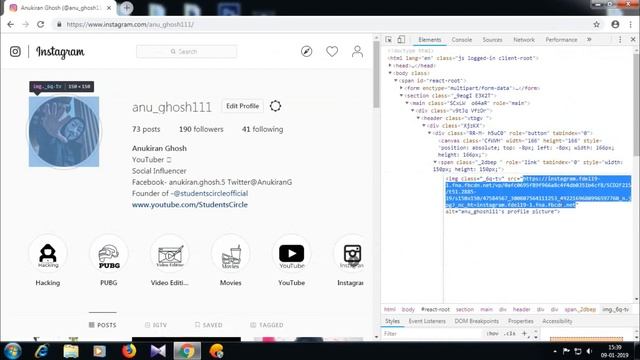
Task: Click the Chrome taskbar icon
Action: pyautogui.click(x=187, y=351)
